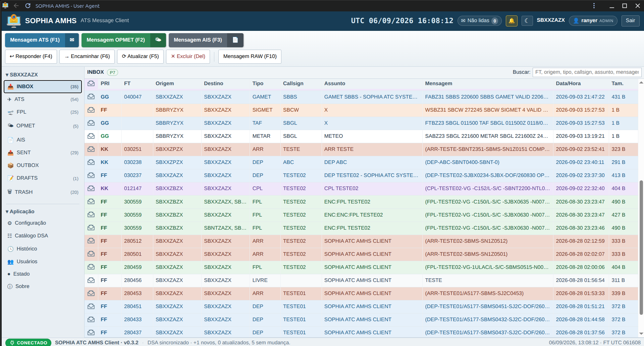Click envelope icon of ARR TESTE row
The image size is (644, 346).
[91, 149]
